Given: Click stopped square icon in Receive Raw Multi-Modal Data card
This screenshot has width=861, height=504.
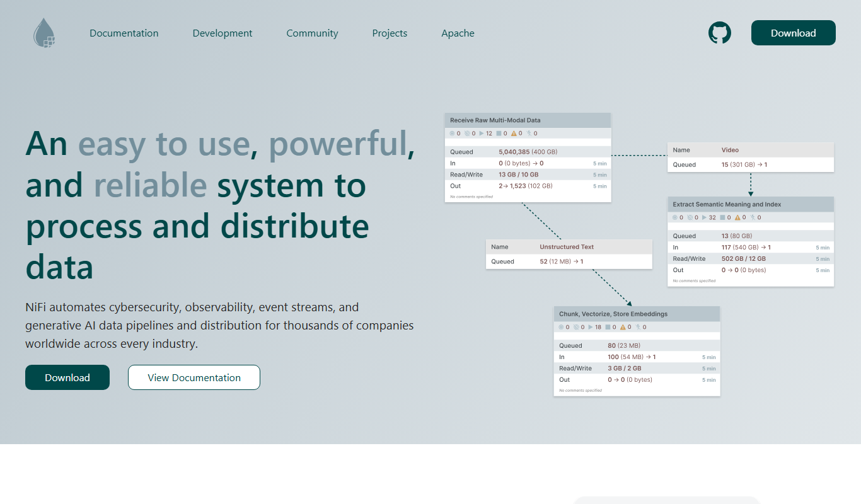Looking at the screenshot, I should tap(498, 134).
